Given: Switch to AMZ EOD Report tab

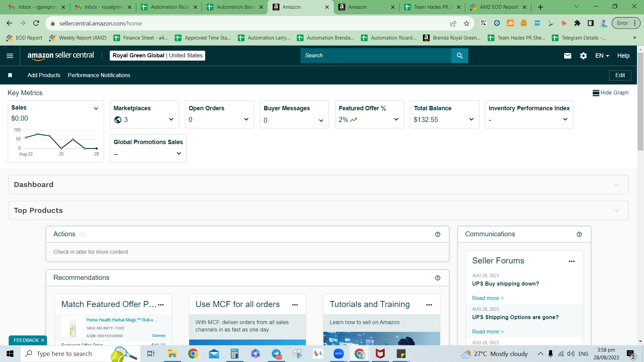Looking at the screenshot, I should click(498, 7).
